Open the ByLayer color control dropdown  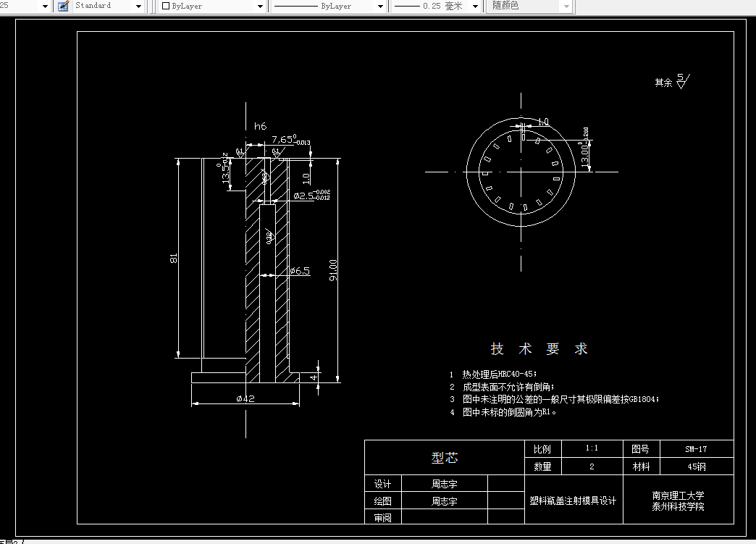(260, 7)
